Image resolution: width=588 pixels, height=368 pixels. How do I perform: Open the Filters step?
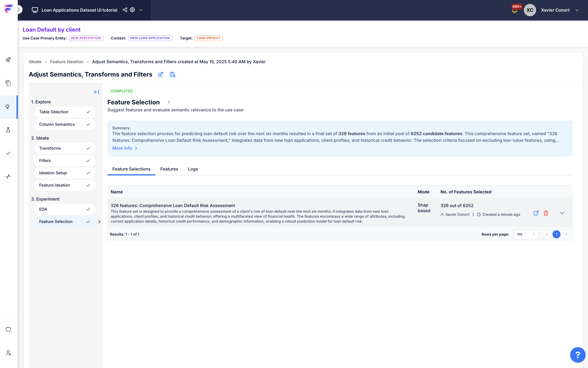point(65,161)
